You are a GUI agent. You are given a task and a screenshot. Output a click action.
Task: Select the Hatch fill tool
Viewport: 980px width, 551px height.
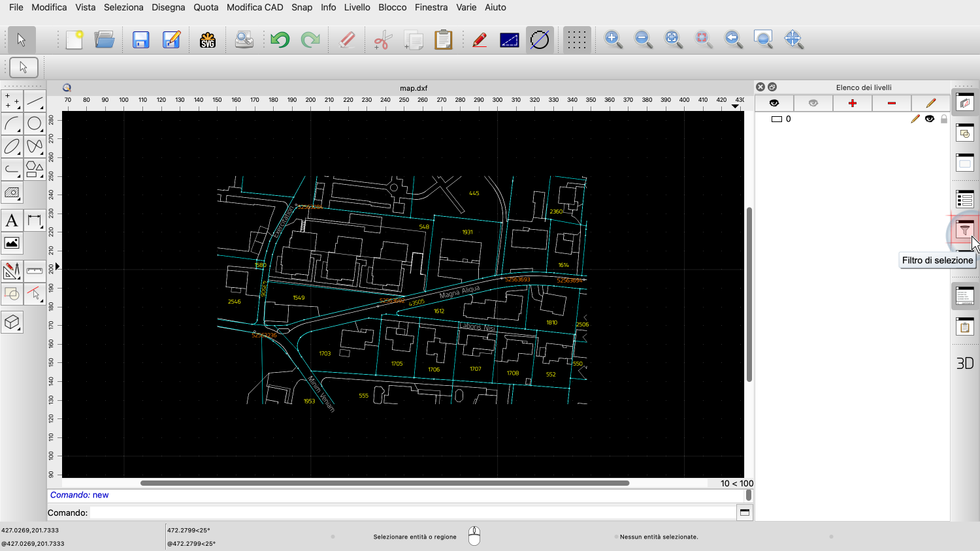click(12, 193)
